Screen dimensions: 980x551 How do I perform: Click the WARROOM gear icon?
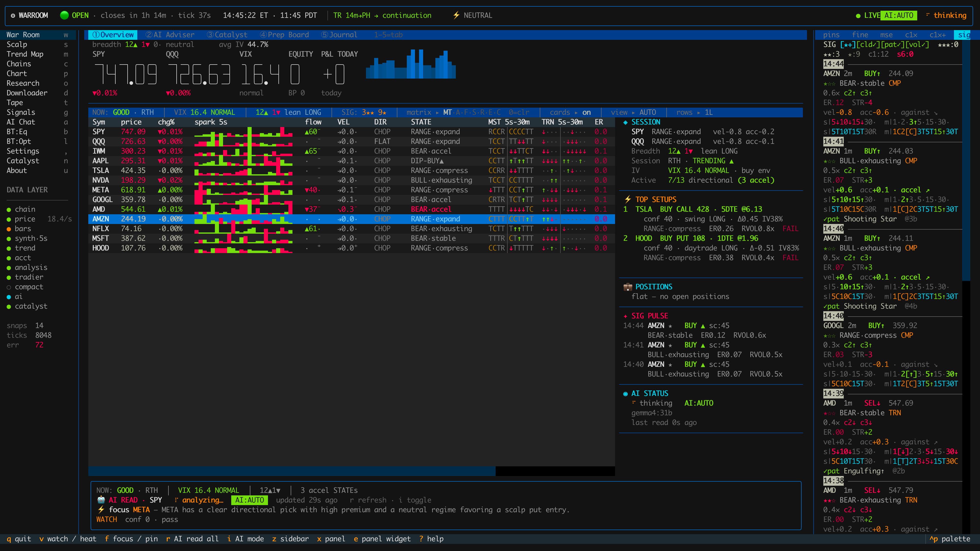[x=13, y=16]
